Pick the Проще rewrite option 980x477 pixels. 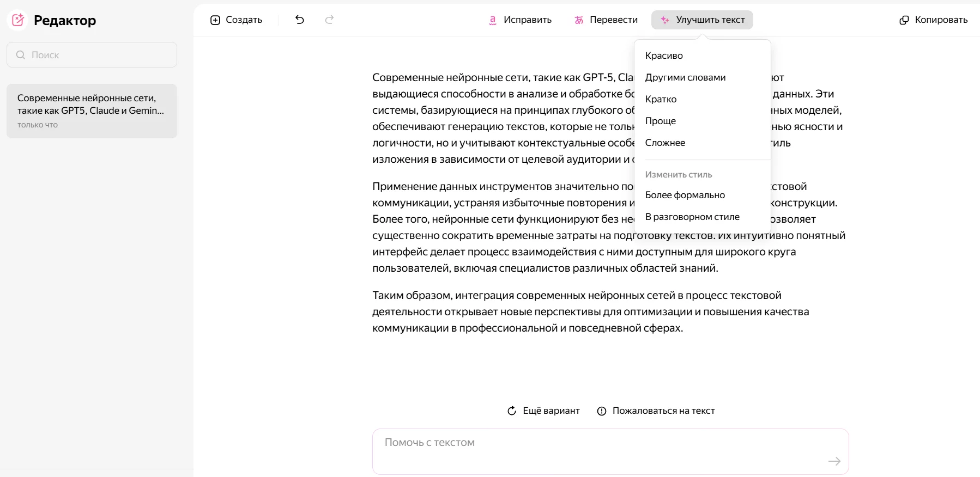pos(660,121)
